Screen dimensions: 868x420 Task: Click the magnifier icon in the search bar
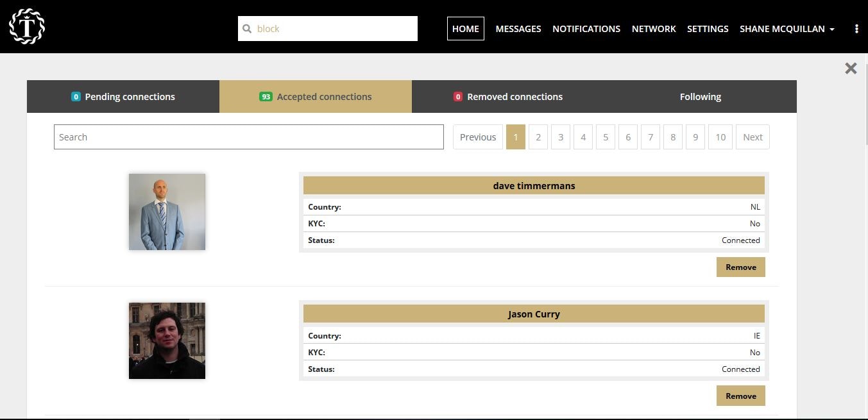[248, 28]
